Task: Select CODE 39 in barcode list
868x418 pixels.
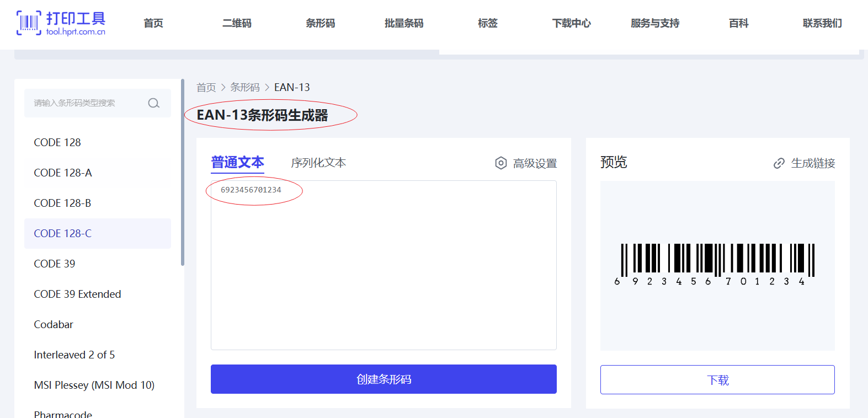Action: (98, 264)
